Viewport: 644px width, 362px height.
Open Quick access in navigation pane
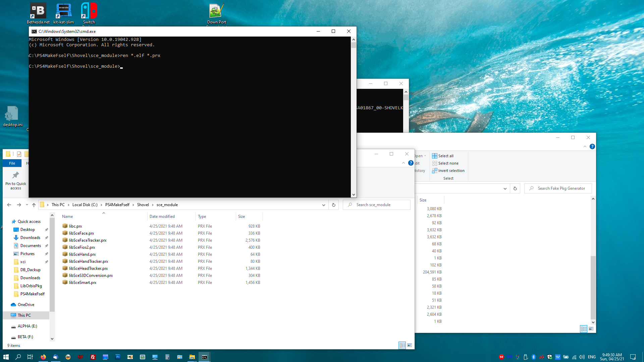coord(29,222)
